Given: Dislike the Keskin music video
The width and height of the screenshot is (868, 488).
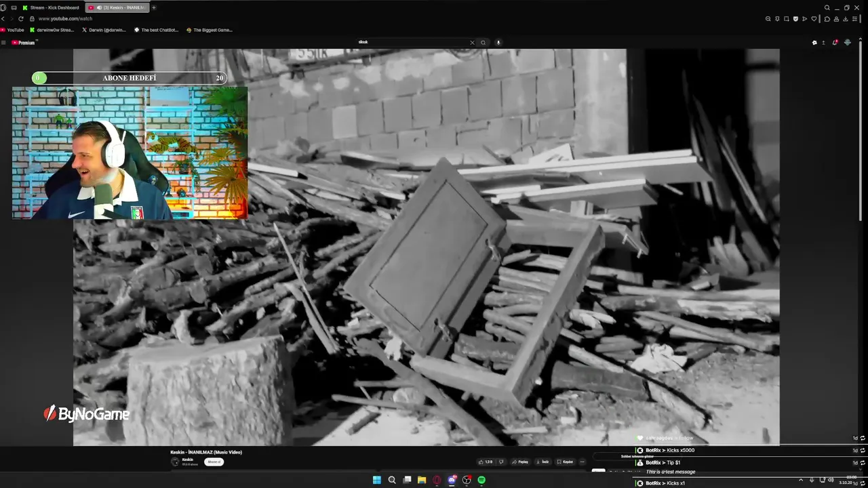Looking at the screenshot, I should point(502,462).
